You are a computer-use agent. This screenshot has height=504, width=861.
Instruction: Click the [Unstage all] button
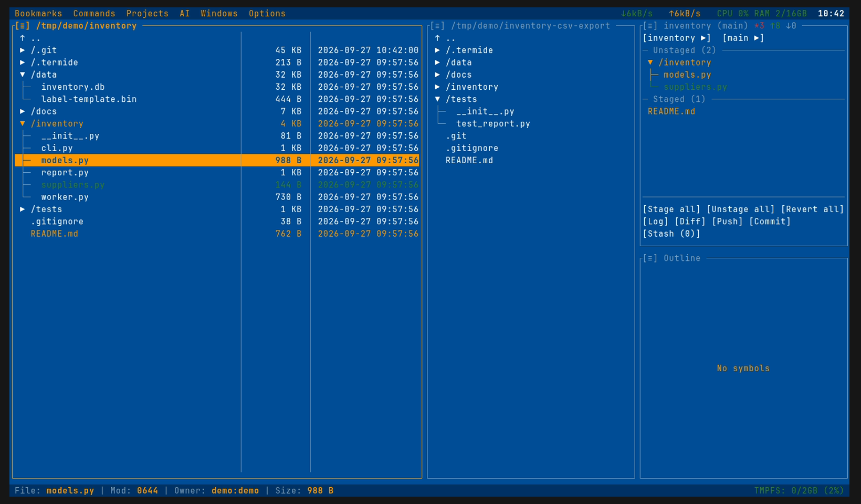[x=740, y=209]
